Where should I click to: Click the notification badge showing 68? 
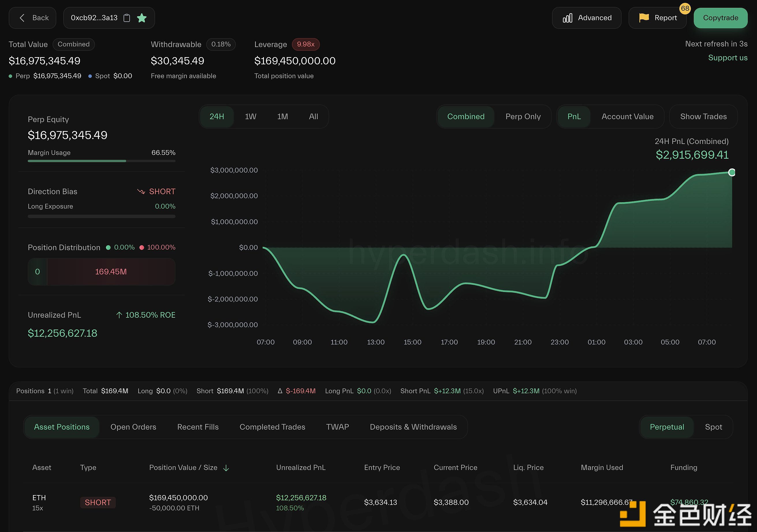[x=685, y=9]
